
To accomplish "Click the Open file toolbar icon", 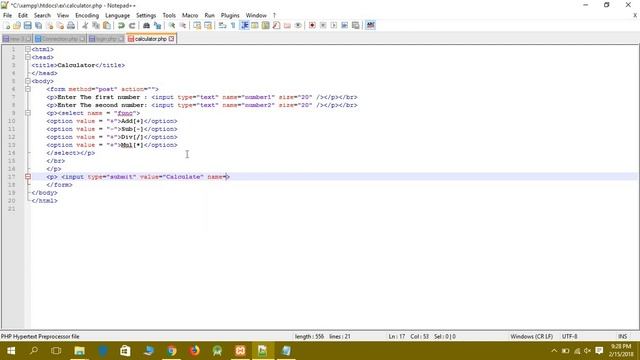I will pyautogui.click(x=17, y=25).
